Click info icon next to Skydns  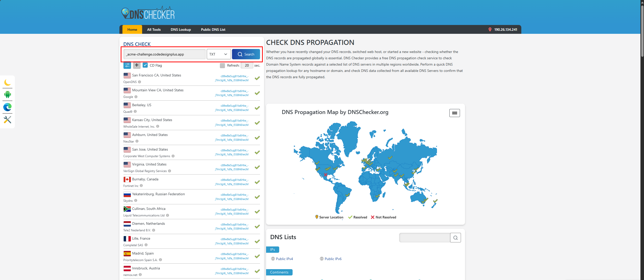tap(136, 201)
